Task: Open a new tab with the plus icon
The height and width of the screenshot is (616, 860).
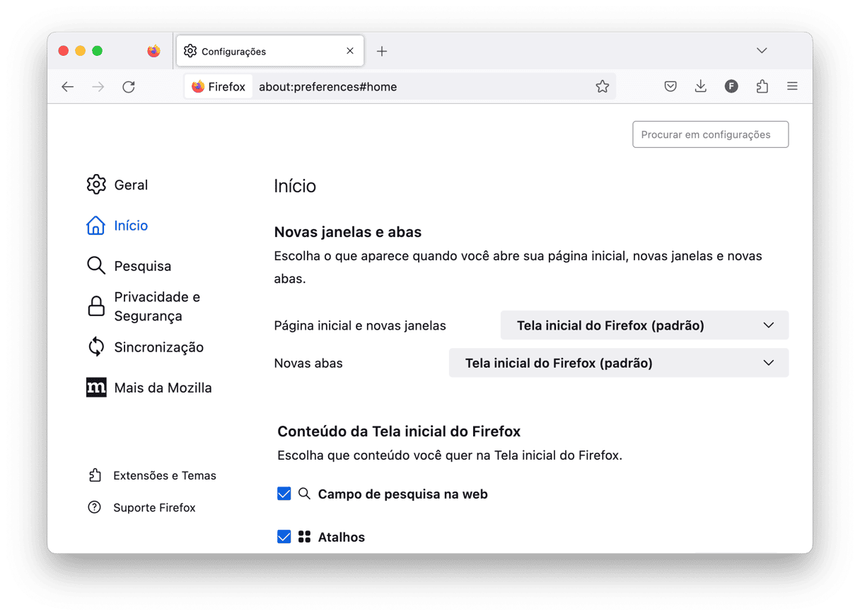Action: pyautogui.click(x=382, y=51)
